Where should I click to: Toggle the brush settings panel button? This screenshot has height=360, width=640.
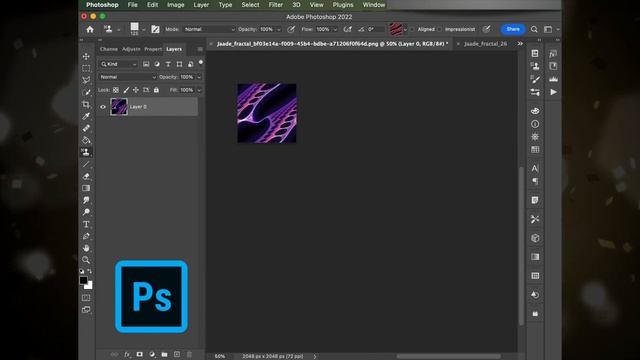[x=155, y=29]
